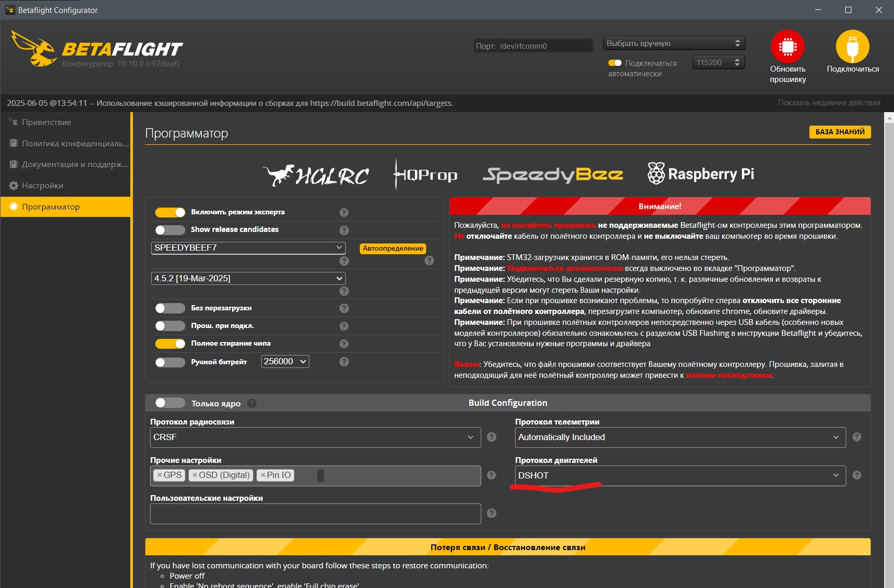Screen dimensions: 894x588
Task: Remove the GPS tag from other options
Action: point(160,475)
